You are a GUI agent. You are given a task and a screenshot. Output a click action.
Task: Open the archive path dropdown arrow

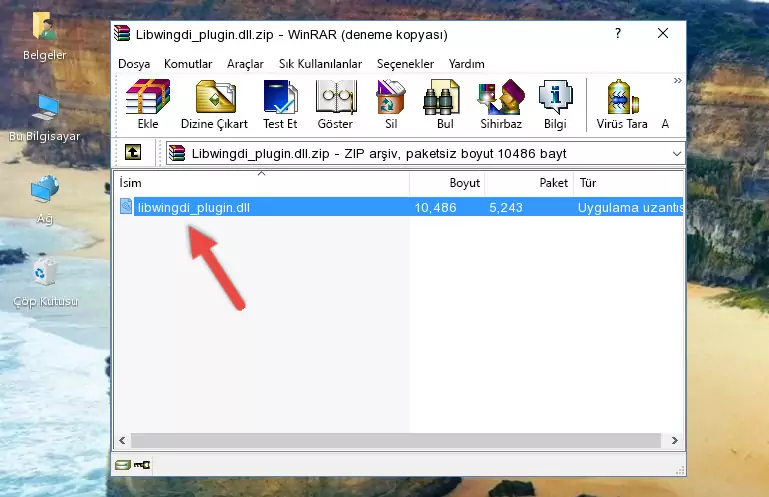click(677, 154)
